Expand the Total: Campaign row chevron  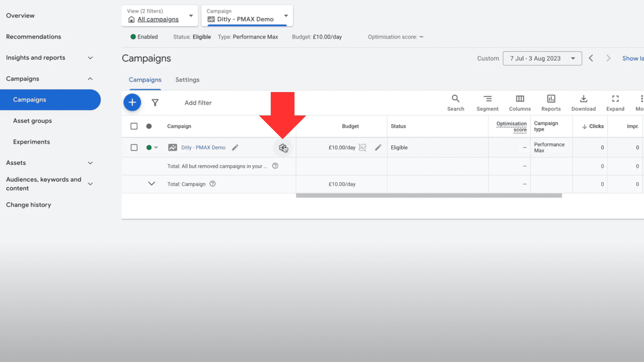152,184
